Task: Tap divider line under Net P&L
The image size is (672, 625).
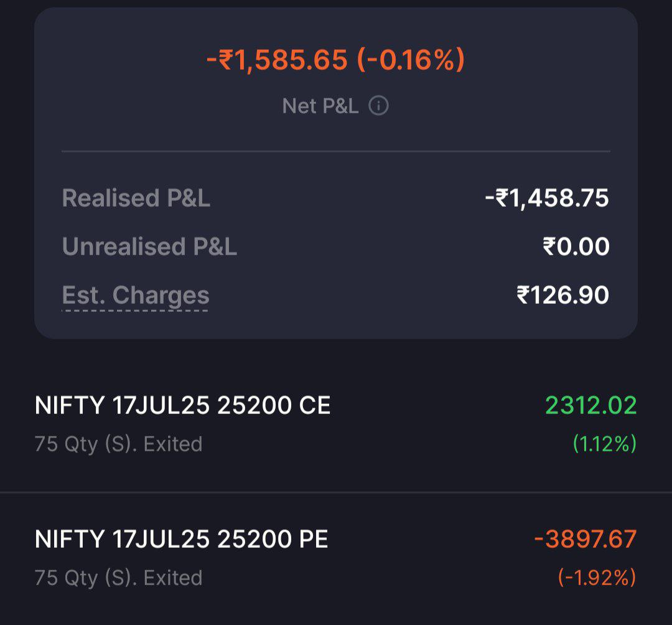Action: pos(336,151)
